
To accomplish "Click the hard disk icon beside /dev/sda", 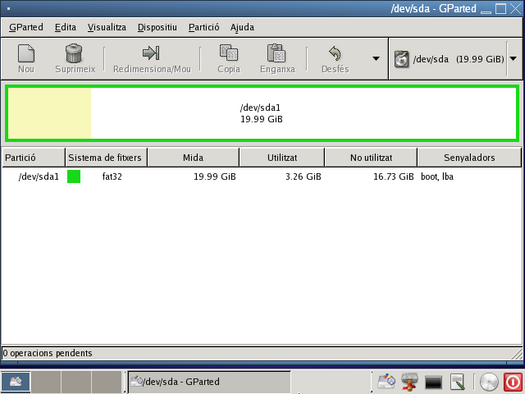I will click(401, 59).
